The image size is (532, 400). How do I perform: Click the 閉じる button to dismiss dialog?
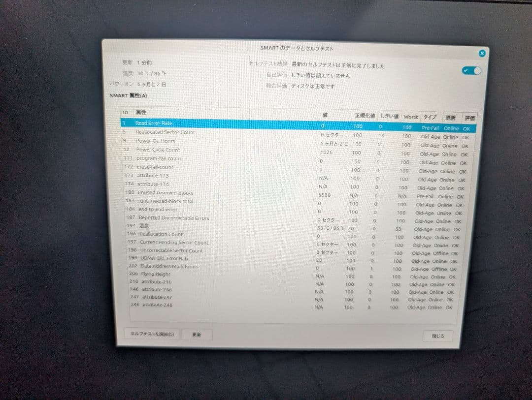point(437,336)
